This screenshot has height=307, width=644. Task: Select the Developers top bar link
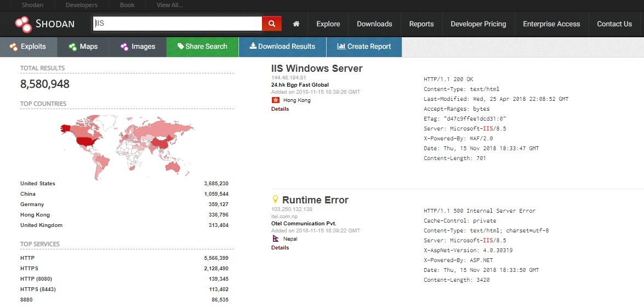pyautogui.click(x=81, y=5)
